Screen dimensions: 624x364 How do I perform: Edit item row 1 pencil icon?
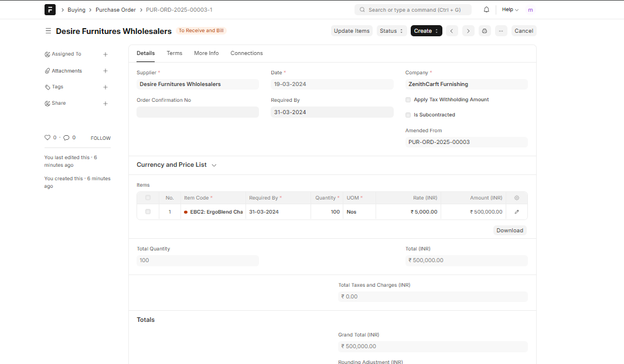(x=517, y=212)
